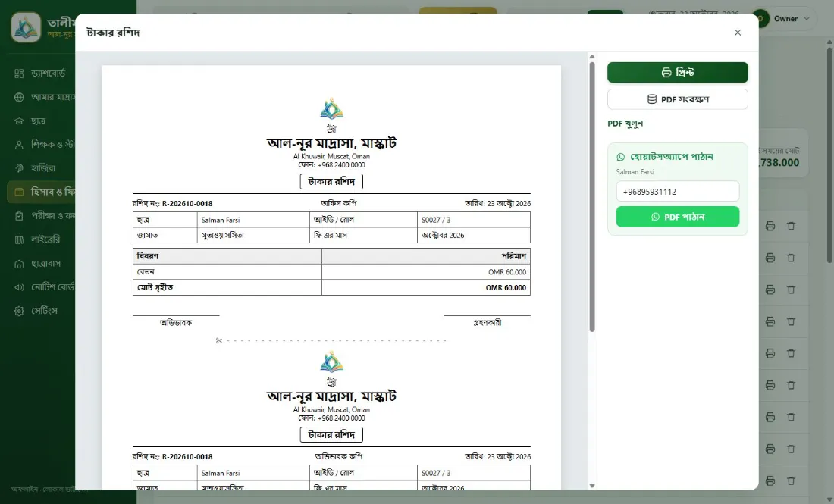Click the receipt preview scrollbar thumb
The image size is (834, 504).
pyautogui.click(x=592, y=197)
